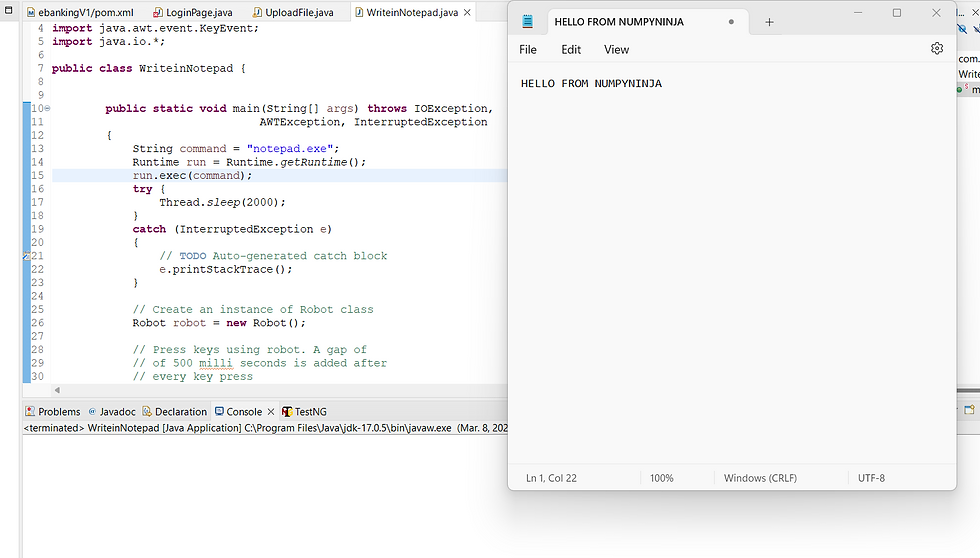Click import java.io.* line
Image resolution: width=980 pixels, height=558 pixels.
[108, 41]
